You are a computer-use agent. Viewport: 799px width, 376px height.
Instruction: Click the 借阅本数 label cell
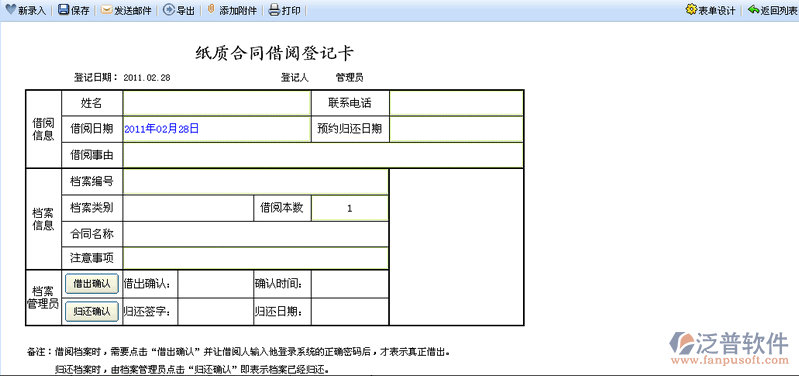pos(282,208)
